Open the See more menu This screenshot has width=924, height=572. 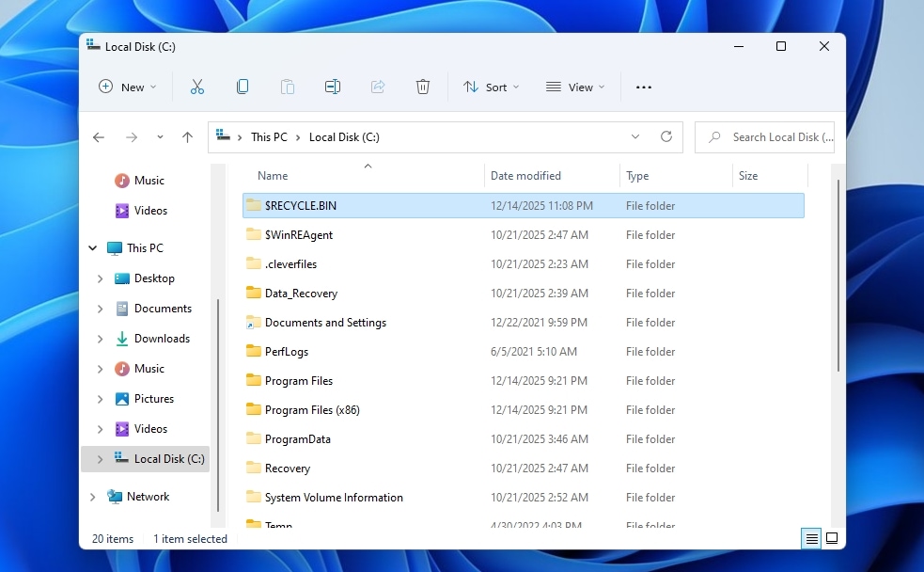[643, 86]
